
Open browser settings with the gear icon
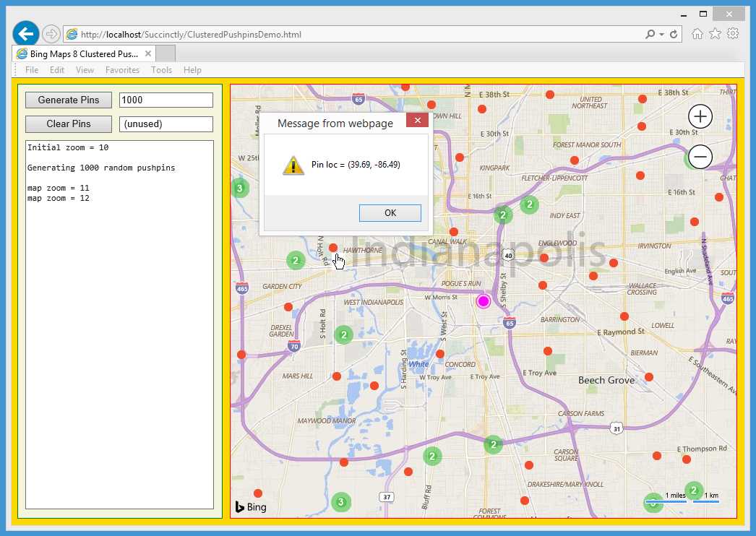pos(733,34)
